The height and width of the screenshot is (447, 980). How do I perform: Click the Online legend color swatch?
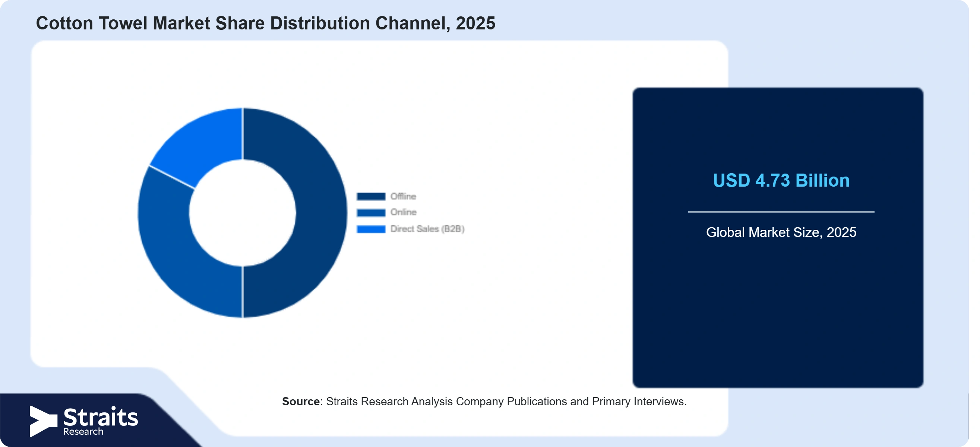click(x=371, y=213)
